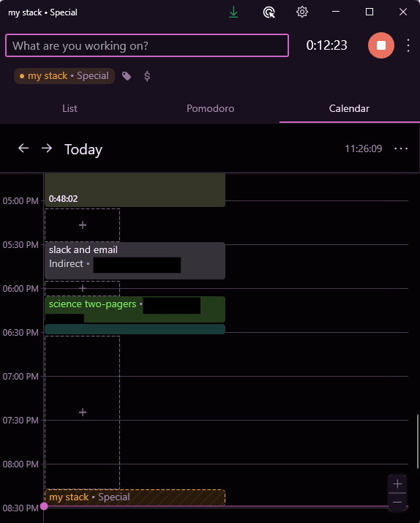
Task: Add tags with the tag icon
Action: pos(127,76)
